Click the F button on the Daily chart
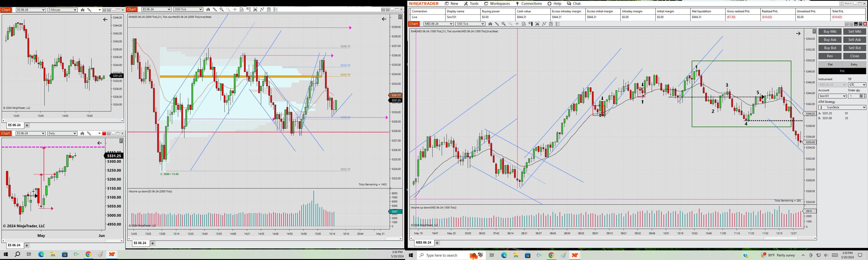The height and width of the screenshot is (260, 868). click(x=121, y=141)
